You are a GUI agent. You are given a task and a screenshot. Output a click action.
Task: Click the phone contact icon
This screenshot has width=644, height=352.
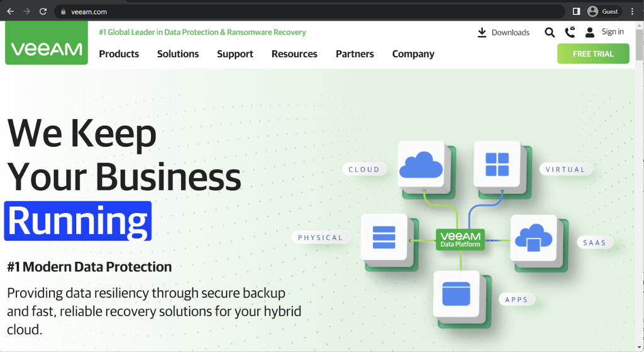(570, 32)
